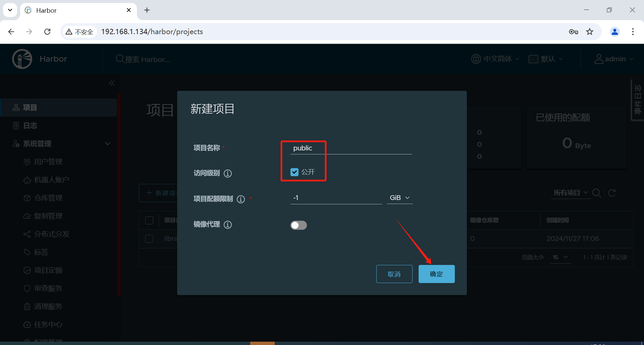The image size is (644, 345).
Task: Click the 项目名称 input containing public
Action: point(351,148)
